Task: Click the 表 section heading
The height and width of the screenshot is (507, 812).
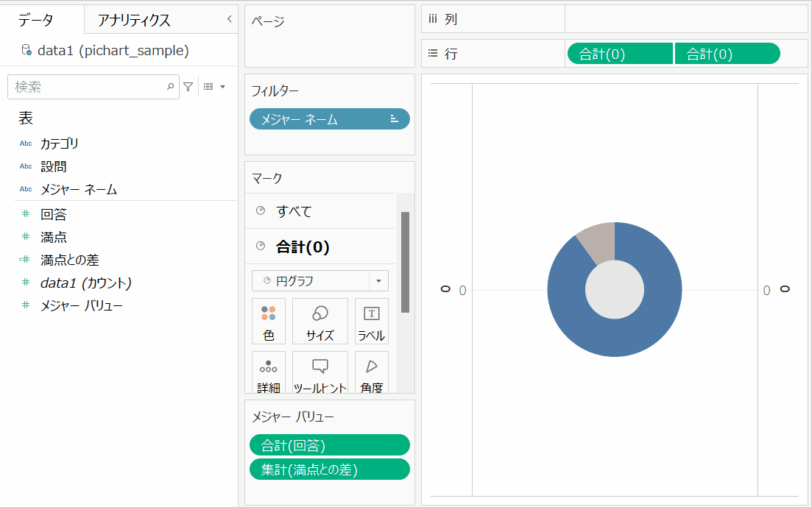Action: point(26,118)
